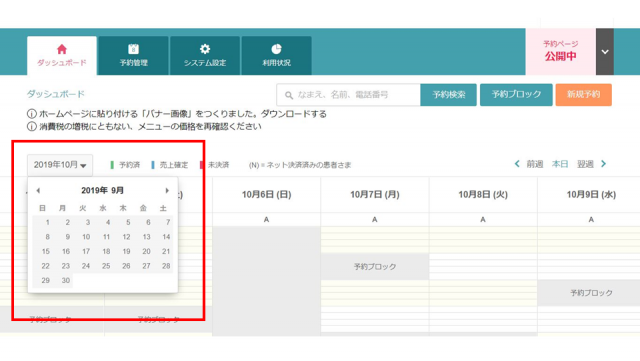Screen dimensions: 640x361
Task: Click the magnifier icon in the search box
Action: click(289, 95)
